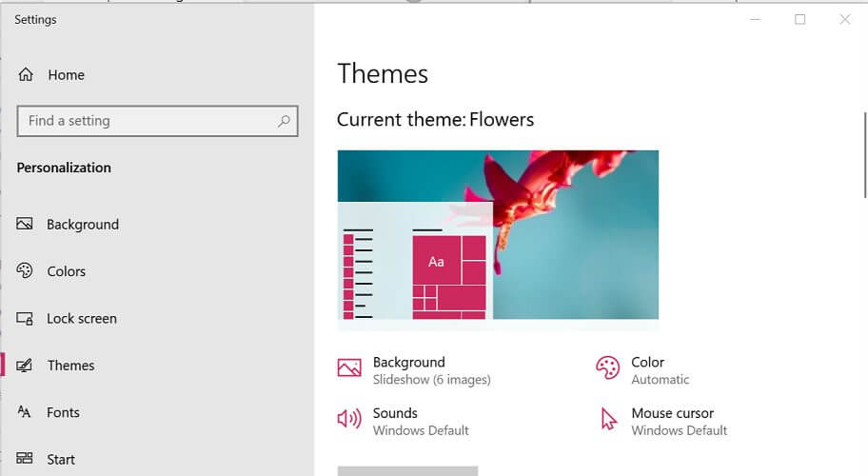The width and height of the screenshot is (868, 476).
Task: Open Lock screen label in sidebar
Action: point(82,318)
